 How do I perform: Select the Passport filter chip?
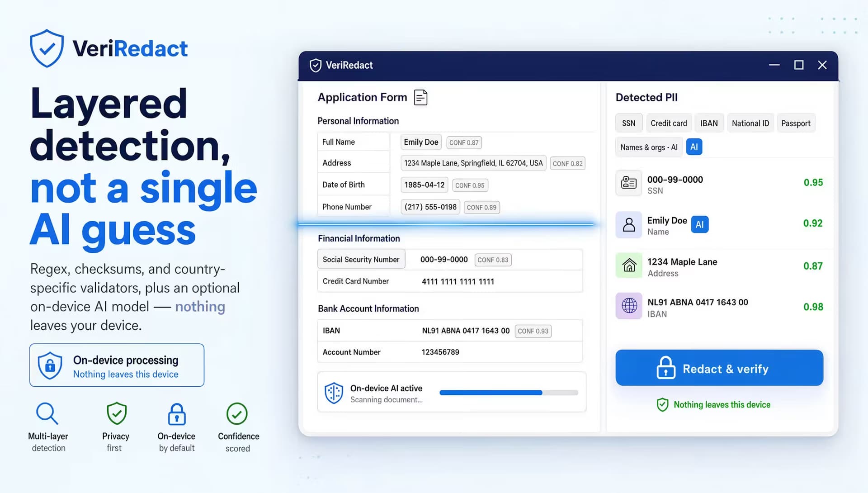(x=796, y=123)
